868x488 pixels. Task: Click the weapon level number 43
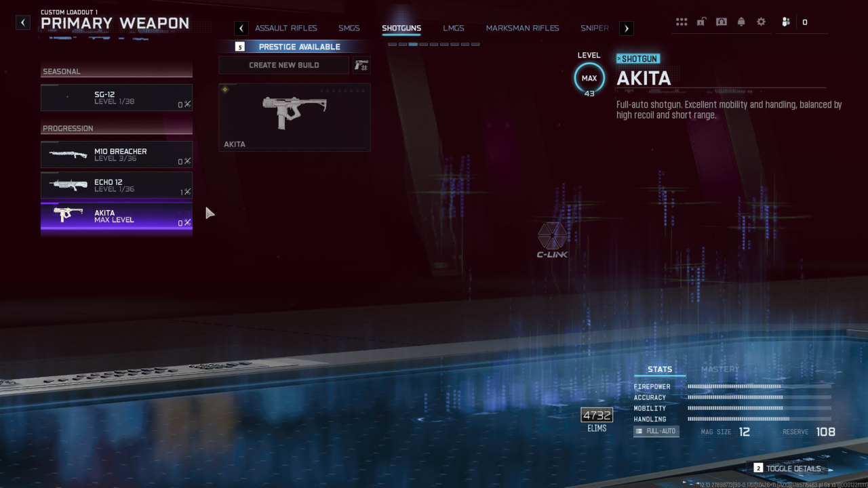(589, 94)
